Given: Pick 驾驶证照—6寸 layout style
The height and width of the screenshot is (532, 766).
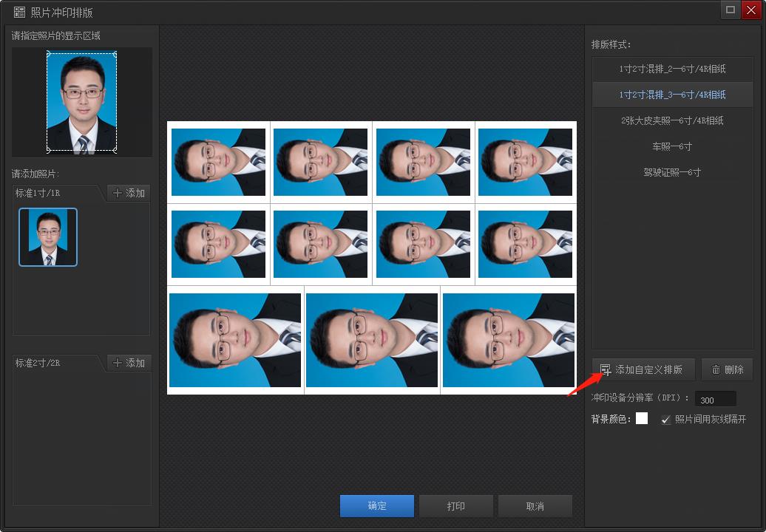Looking at the screenshot, I should [x=672, y=172].
